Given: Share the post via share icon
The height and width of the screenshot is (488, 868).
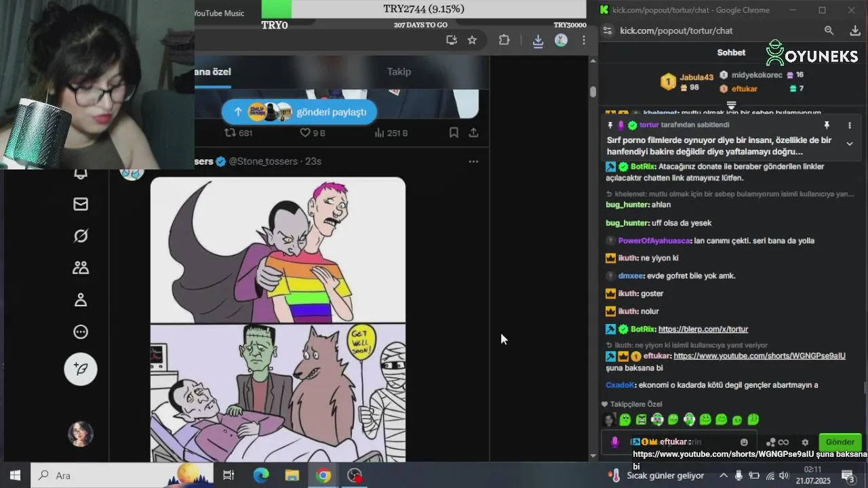Looking at the screenshot, I should 473,133.
